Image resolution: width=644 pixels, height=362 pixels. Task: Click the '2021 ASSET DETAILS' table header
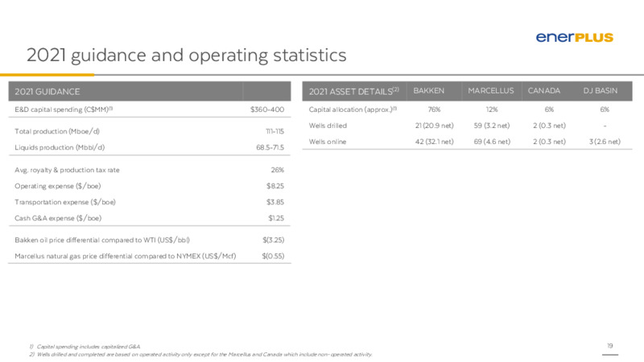(353, 91)
